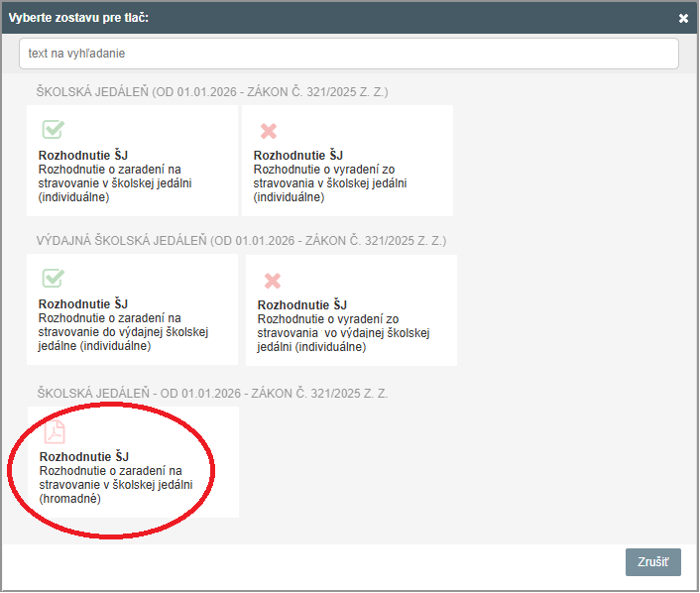Image resolution: width=700 pixels, height=593 pixels.
Task: Click the green checkmark icon under Školská jedáleň
Action: (x=54, y=130)
